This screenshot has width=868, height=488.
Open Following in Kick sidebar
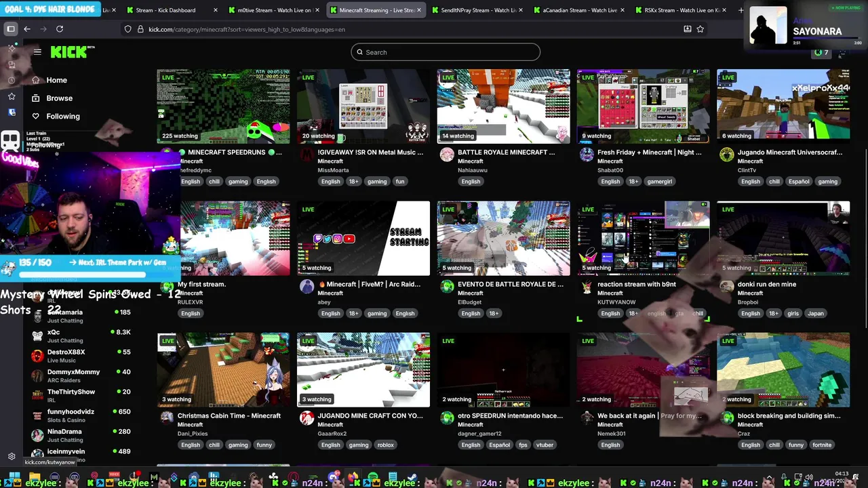tap(62, 116)
